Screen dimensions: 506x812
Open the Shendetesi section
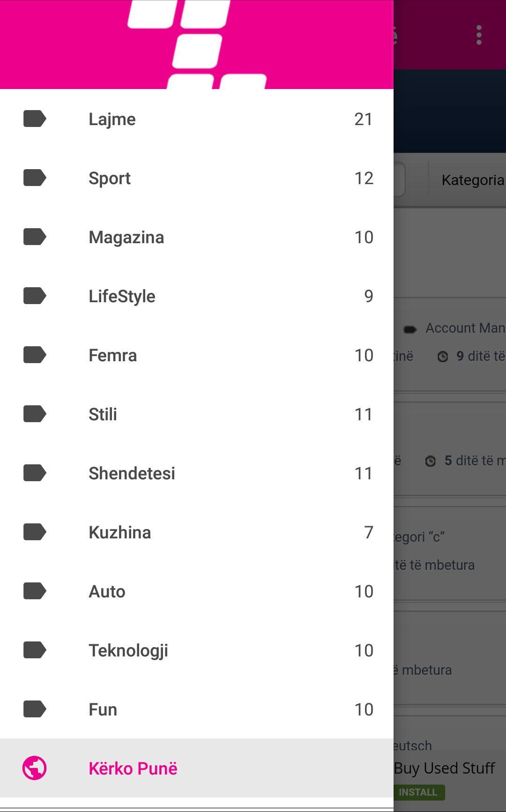coord(132,473)
